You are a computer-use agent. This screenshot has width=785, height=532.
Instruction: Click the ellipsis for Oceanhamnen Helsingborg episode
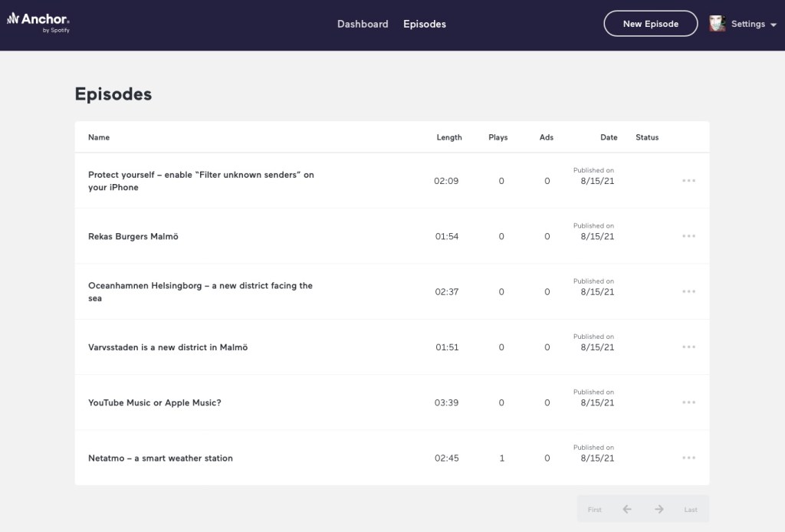[x=688, y=291]
